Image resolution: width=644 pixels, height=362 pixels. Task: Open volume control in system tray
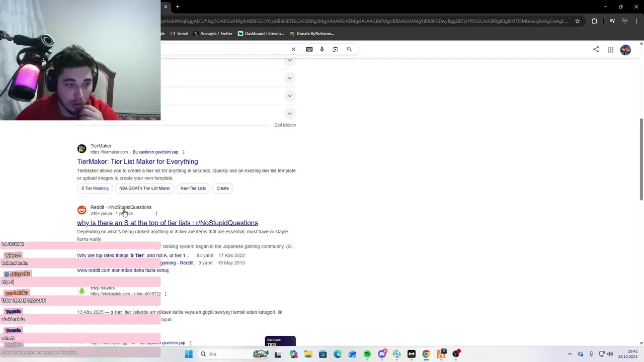[x=610, y=354]
